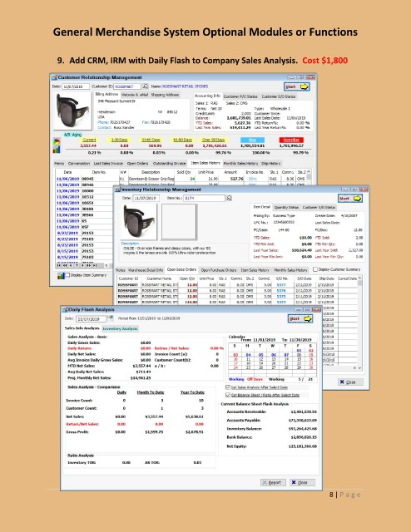The width and height of the screenshot is (411, 532).
Task: Click the Inventory Relationship Management title icon
Action: click(x=118, y=190)
